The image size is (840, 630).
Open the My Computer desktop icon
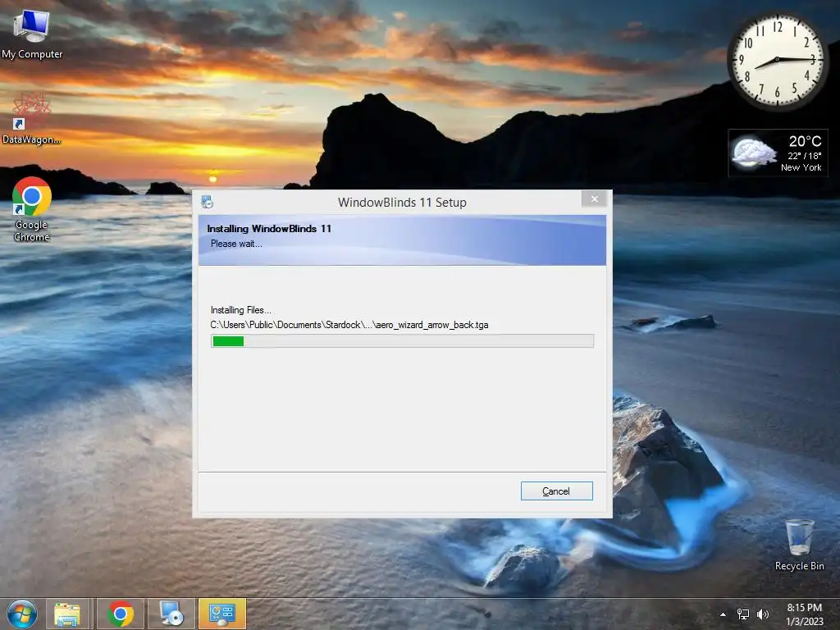(x=32, y=33)
